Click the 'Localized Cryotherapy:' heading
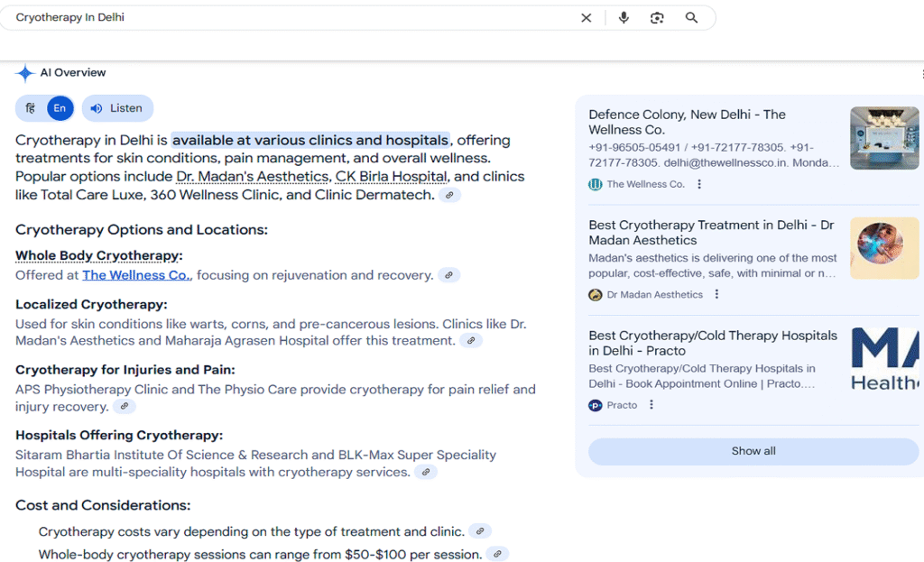Viewport: 924px width, 562px height. pos(91,305)
